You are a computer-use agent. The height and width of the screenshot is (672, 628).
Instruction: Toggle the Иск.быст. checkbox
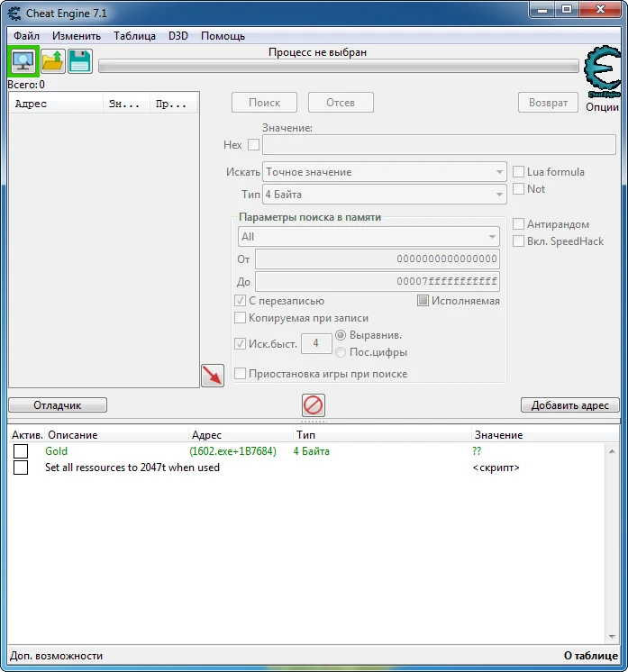(240, 344)
